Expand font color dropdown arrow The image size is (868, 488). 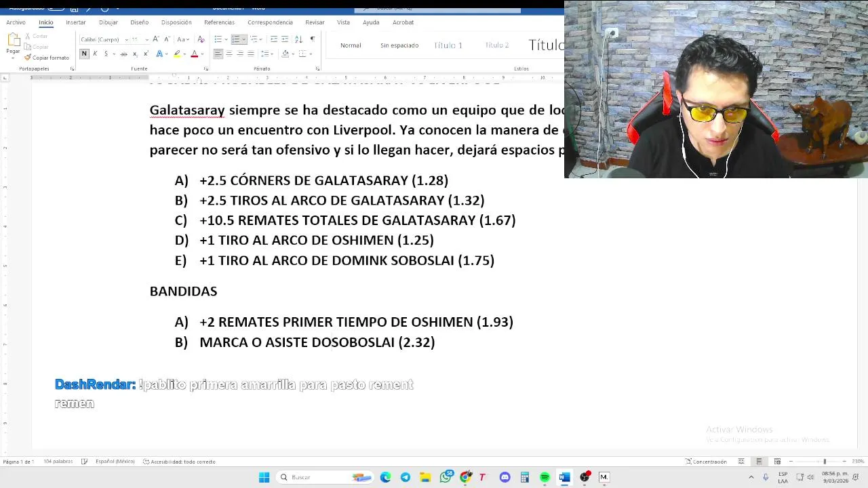(x=202, y=54)
